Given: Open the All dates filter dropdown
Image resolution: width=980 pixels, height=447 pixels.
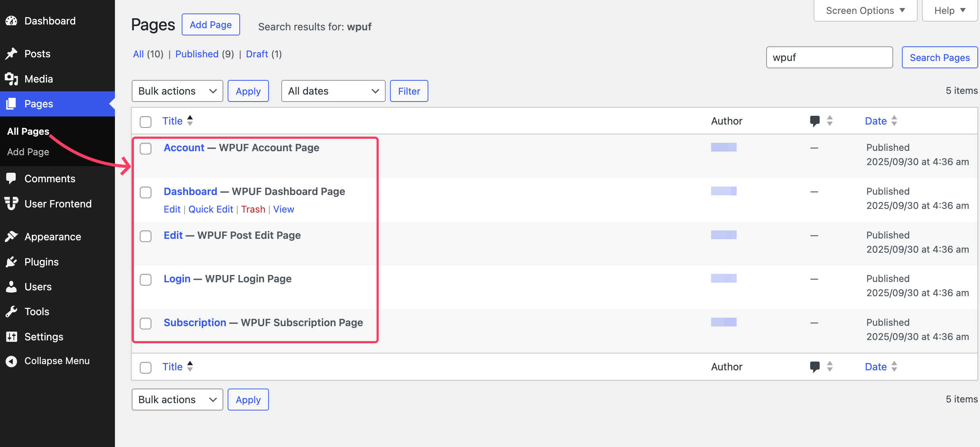Looking at the screenshot, I should click(x=333, y=91).
